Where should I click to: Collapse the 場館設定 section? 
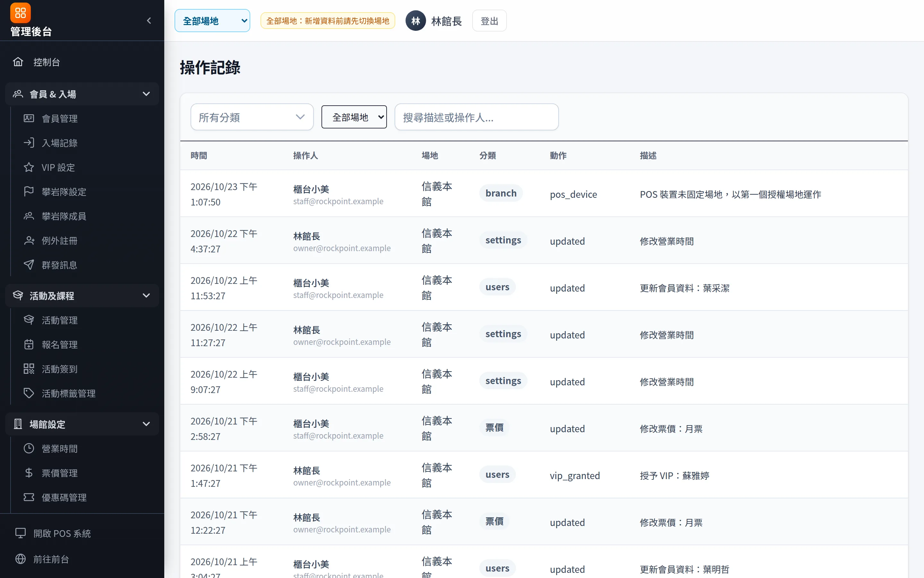(82, 424)
